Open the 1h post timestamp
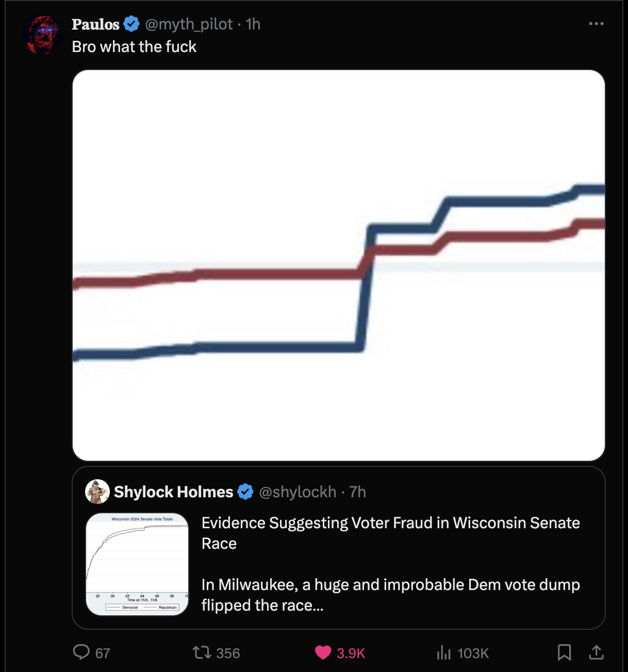The width and height of the screenshot is (628, 672). click(253, 24)
